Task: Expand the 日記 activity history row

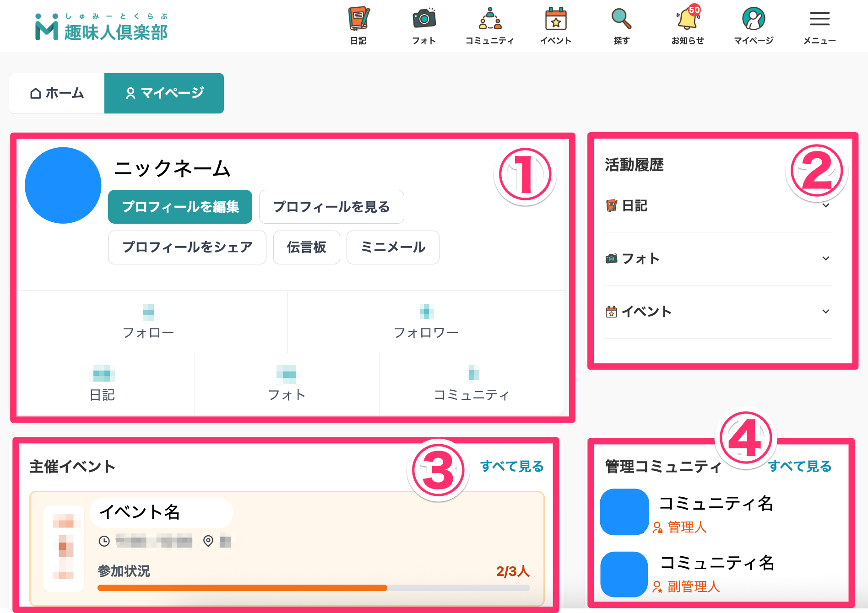Action: click(x=718, y=206)
